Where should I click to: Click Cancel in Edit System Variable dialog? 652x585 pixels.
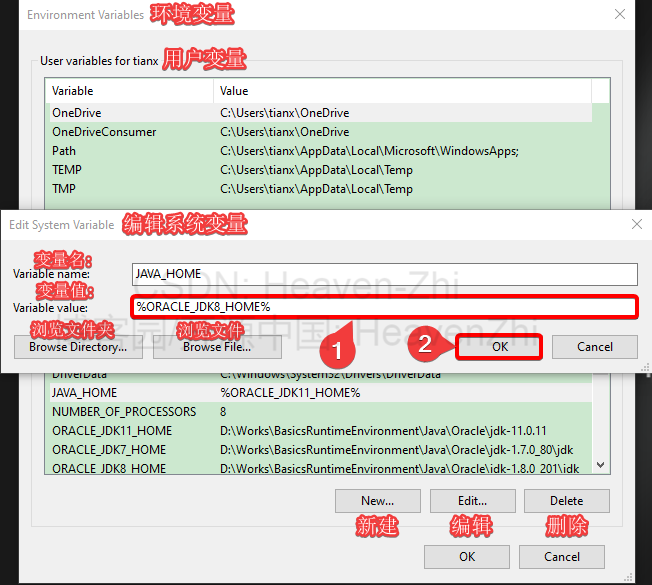[595, 347]
